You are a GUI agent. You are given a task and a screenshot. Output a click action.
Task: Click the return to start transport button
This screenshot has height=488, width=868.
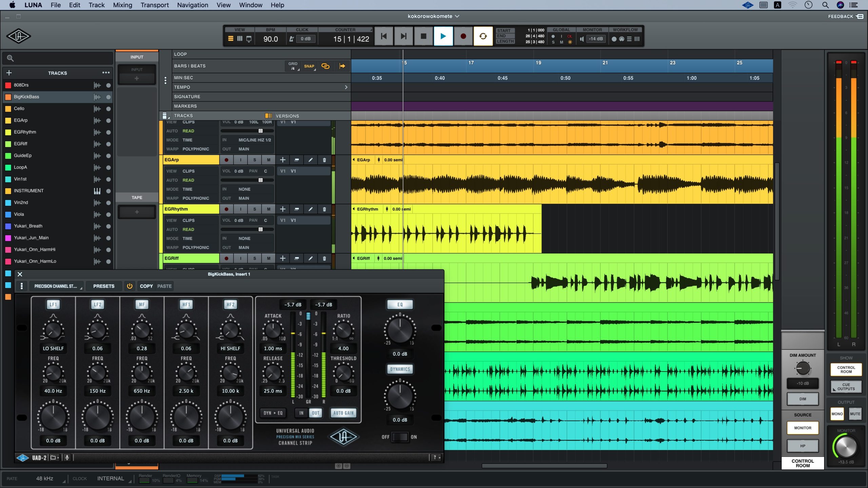383,36
